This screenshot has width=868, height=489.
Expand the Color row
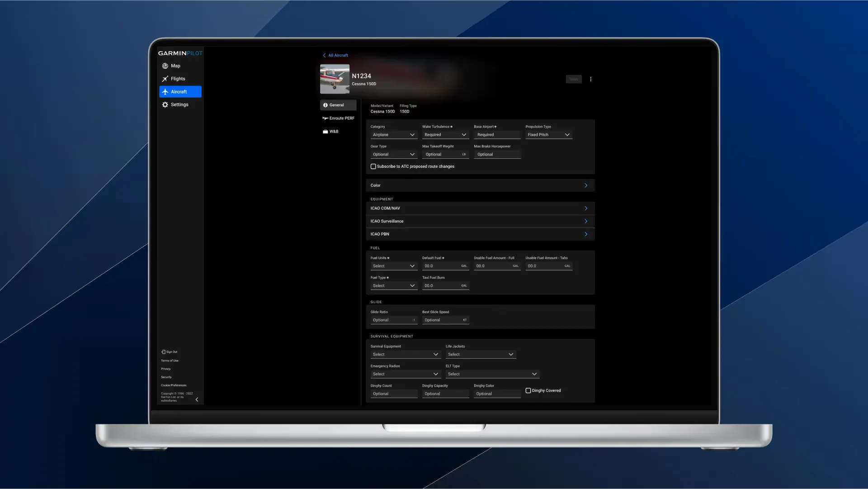pyautogui.click(x=480, y=185)
